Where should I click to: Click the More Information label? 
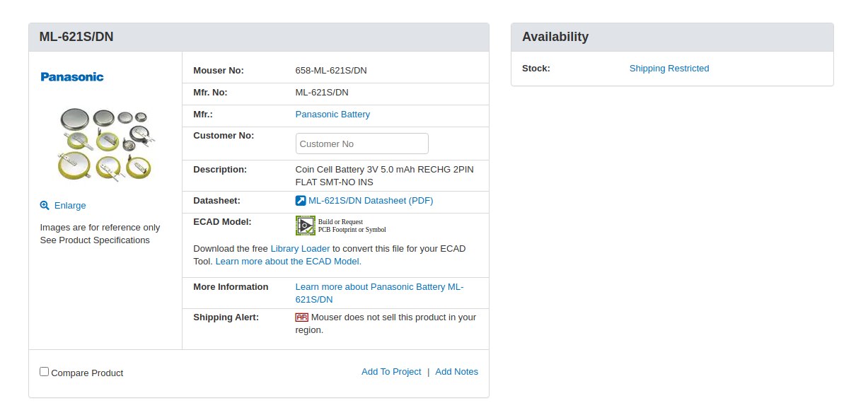[x=231, y=287]
